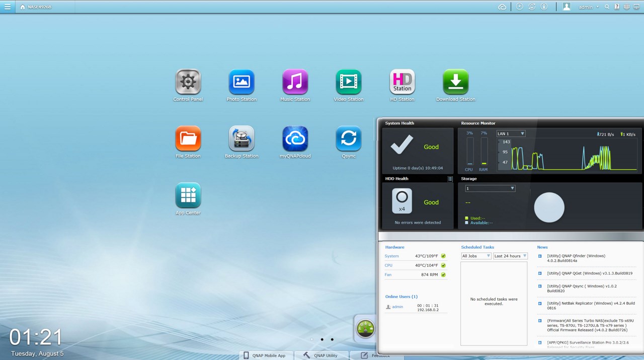Click the System hardware link
The width and height of the screenshot is (644, 360).
click(x=392, y=256)
